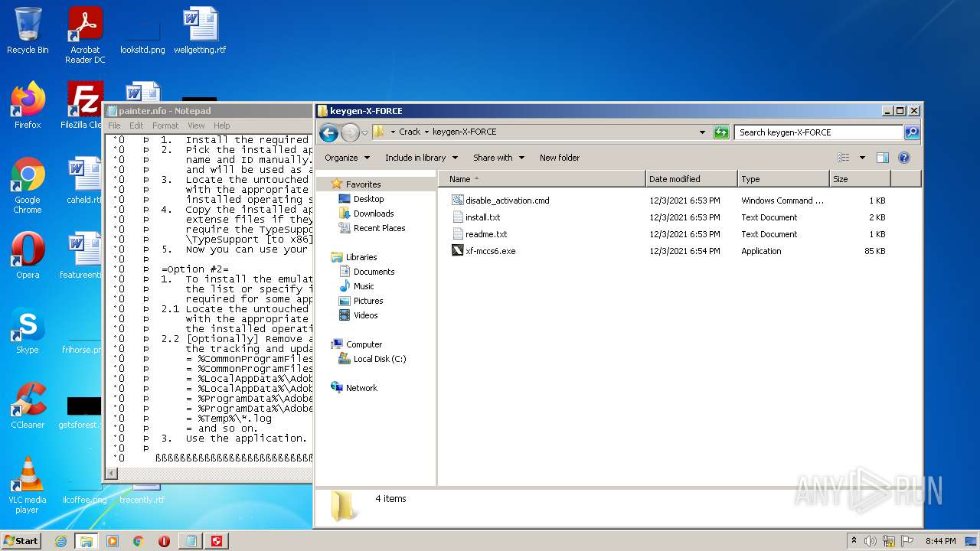Open Explorer help question mark icon
The width and height of the screenshot is (980, 551).
(x=903, y=158)
